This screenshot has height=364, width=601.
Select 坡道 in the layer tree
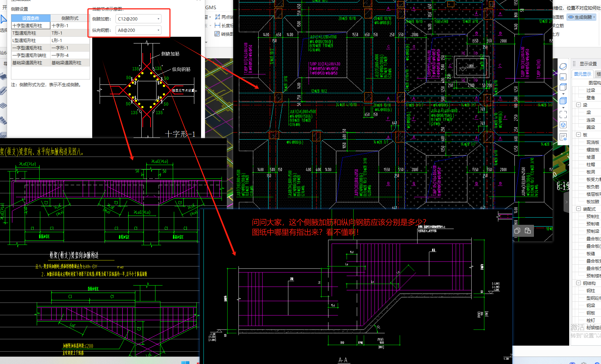click(591, 157)
